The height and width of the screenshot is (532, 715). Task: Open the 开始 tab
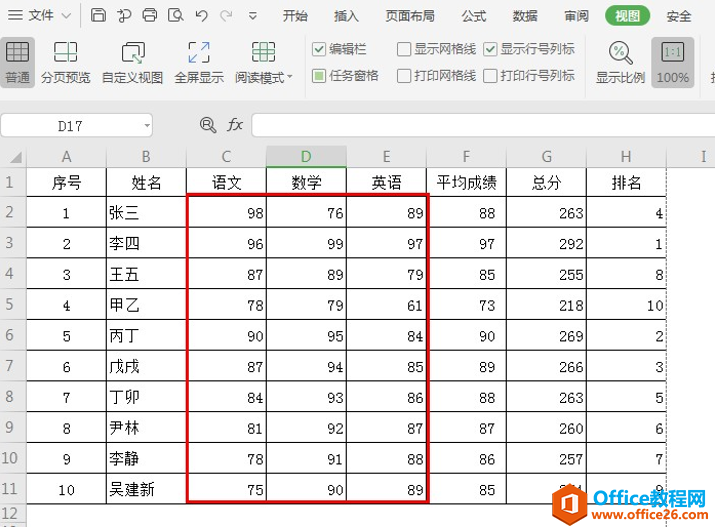(x=295, y=16)
